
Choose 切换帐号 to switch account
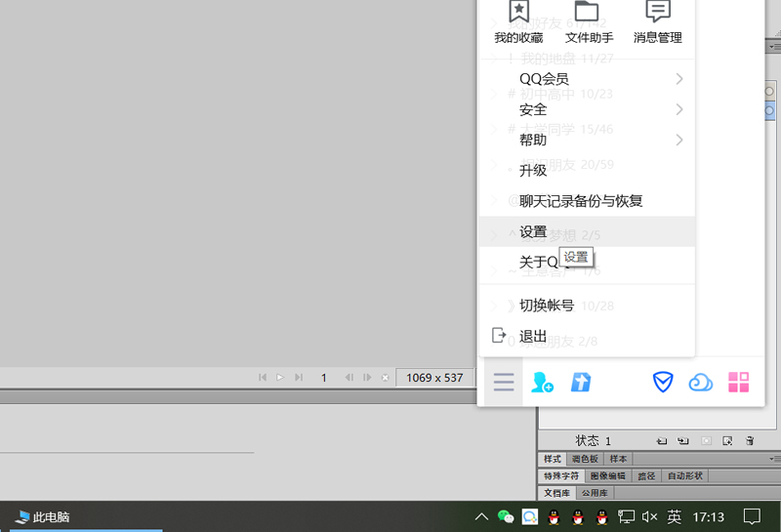coord(587,305)
